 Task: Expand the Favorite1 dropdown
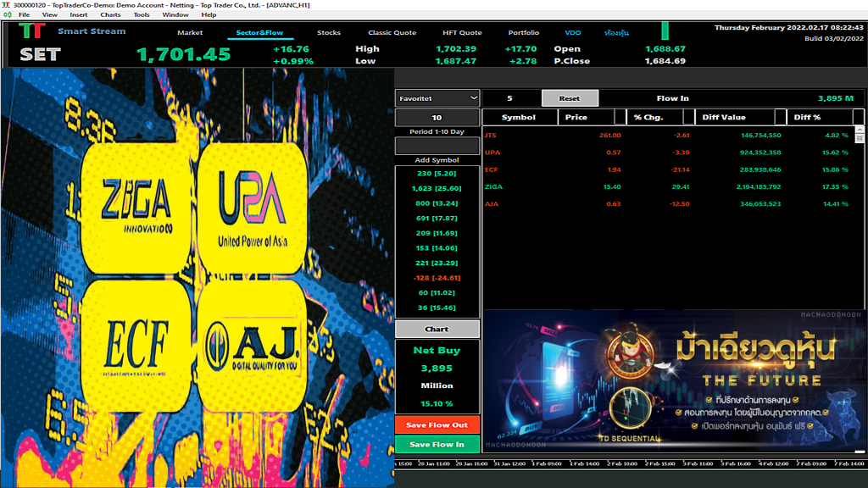(437, 98)
